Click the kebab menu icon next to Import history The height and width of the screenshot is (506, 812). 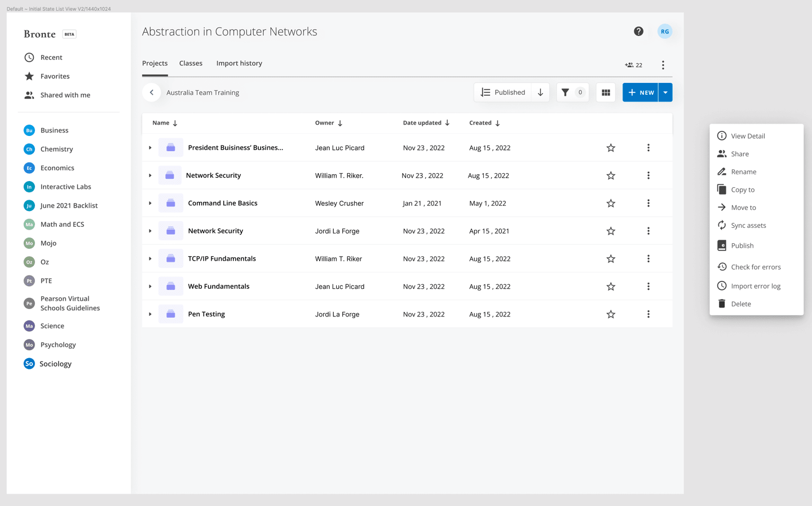click(x=663, y=65)
